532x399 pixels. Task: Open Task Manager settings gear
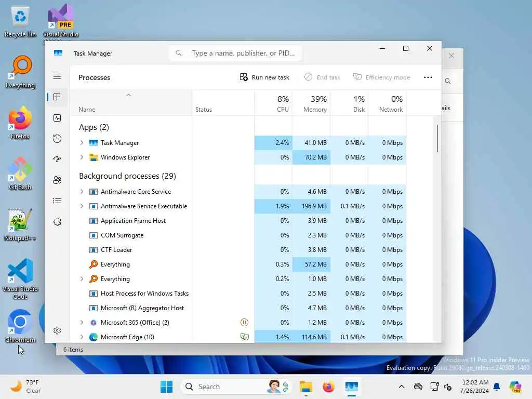pos(57,330)
